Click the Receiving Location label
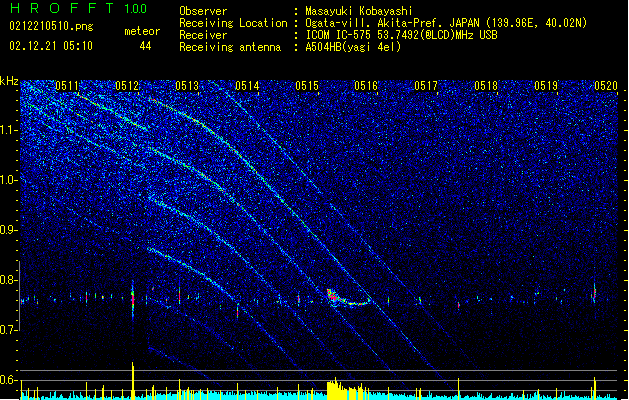 [233, 23]
